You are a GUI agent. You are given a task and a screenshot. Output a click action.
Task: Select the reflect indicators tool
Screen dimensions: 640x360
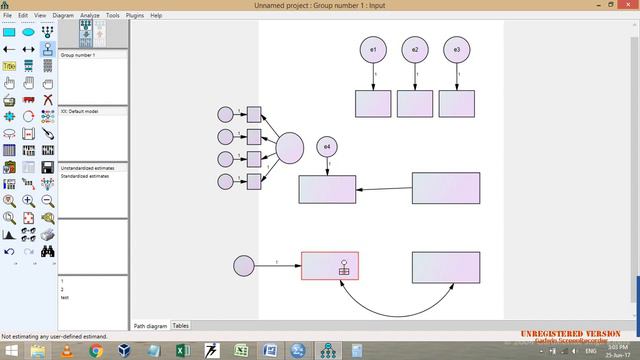[x=47, y=117]
